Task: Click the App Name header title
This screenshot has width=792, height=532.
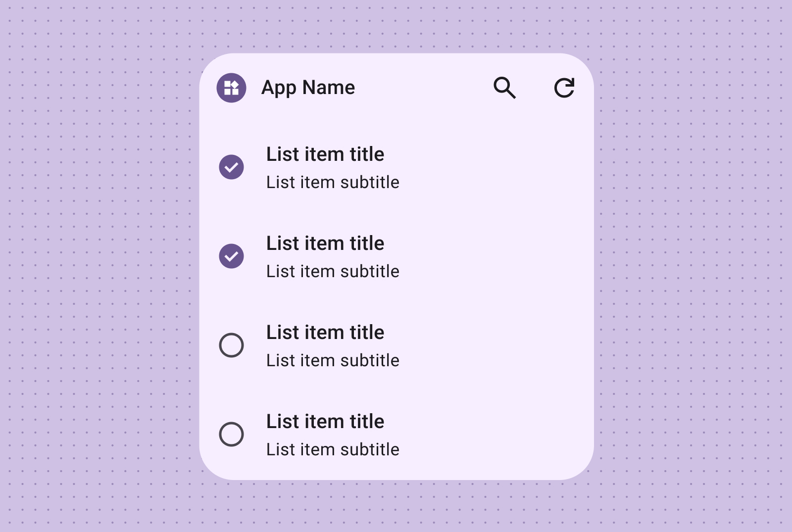Action: [x=308, y=88]
